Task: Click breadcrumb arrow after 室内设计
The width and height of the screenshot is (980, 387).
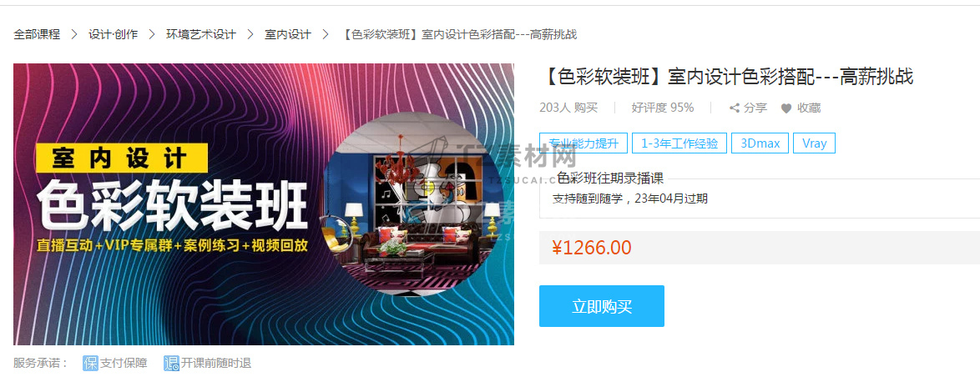Action: click(x=325, y=34)
